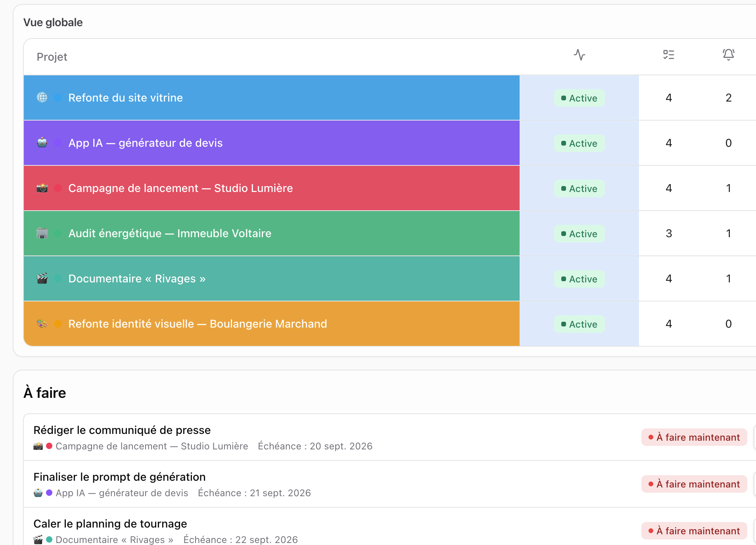Image resolution: width=756 pixels, height=545 pixels.
Task: Click the orange color dot of Boulangerie Marchand project
Action: [58, 324]
